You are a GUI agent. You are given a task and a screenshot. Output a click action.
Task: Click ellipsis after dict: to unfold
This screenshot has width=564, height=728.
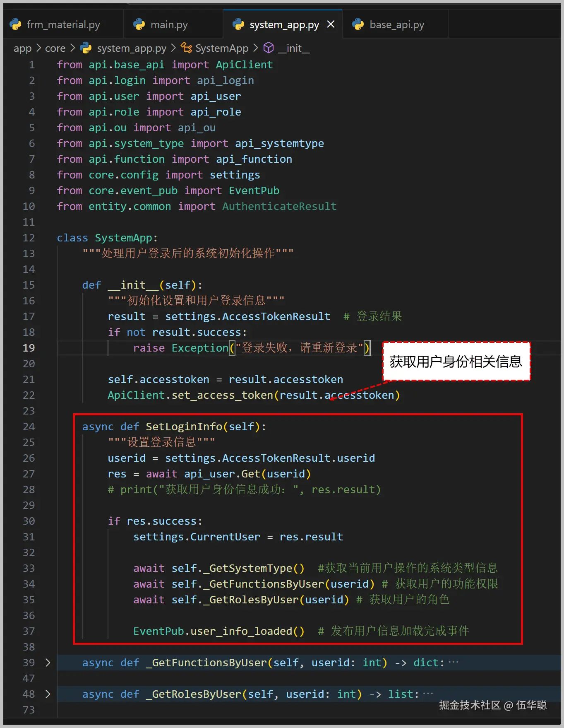(454, 662)
